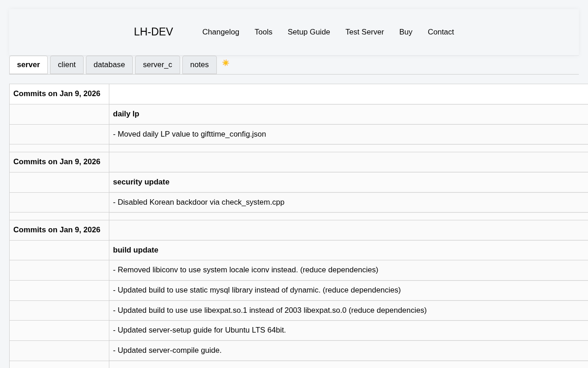Switch to the client tab
Viewport: 588px width, 368px height.
tap(67, 65)
